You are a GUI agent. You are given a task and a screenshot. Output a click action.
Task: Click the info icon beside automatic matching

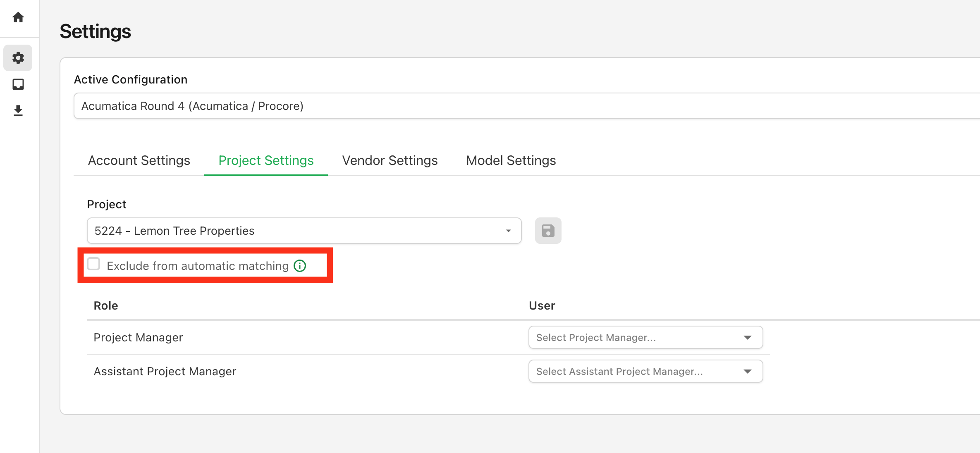[x=300, y=266]
